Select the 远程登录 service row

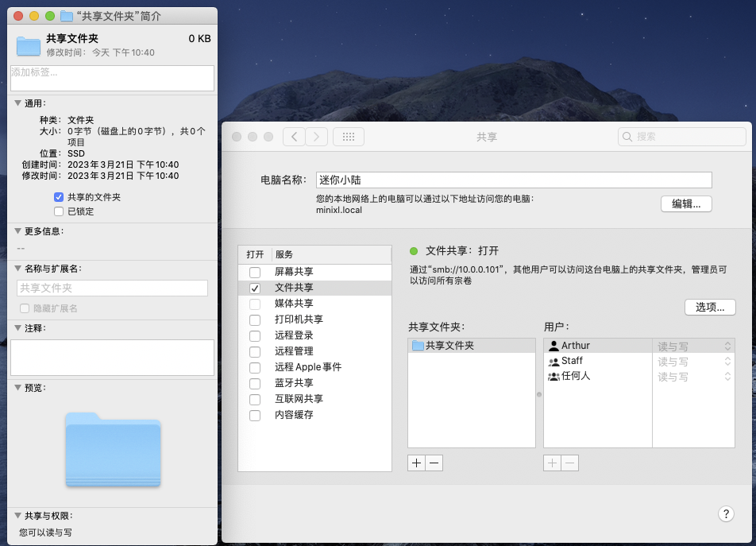294,335
